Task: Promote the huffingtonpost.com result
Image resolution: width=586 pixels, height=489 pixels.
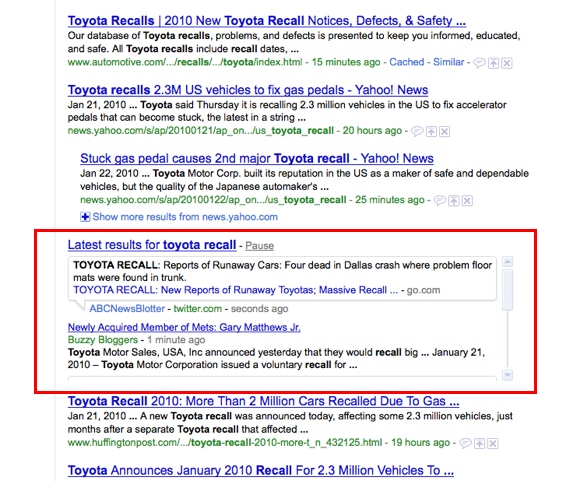Action: pyautogui.click(x=479, y=443)
